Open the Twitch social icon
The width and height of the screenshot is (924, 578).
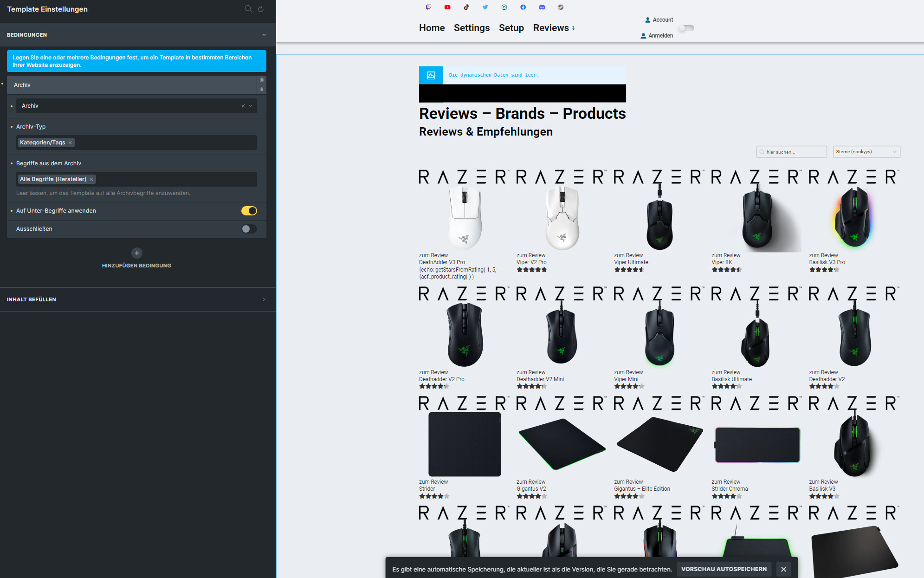tap(428, 7)
